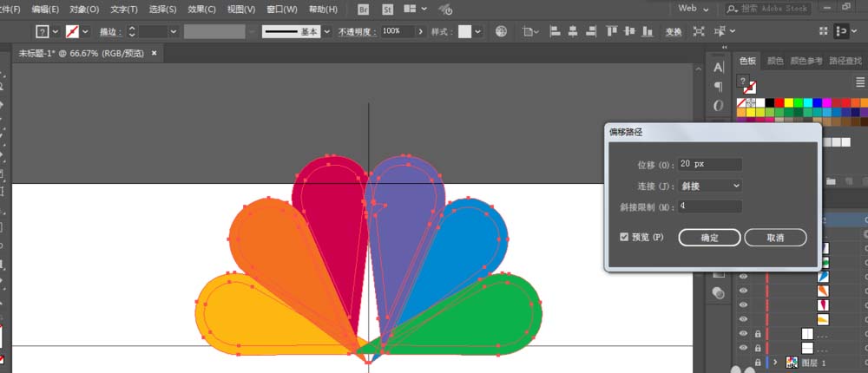Viewport: 868px width, 373px height.
Task: Open the 编辑(E) menu
Action: 45,10
